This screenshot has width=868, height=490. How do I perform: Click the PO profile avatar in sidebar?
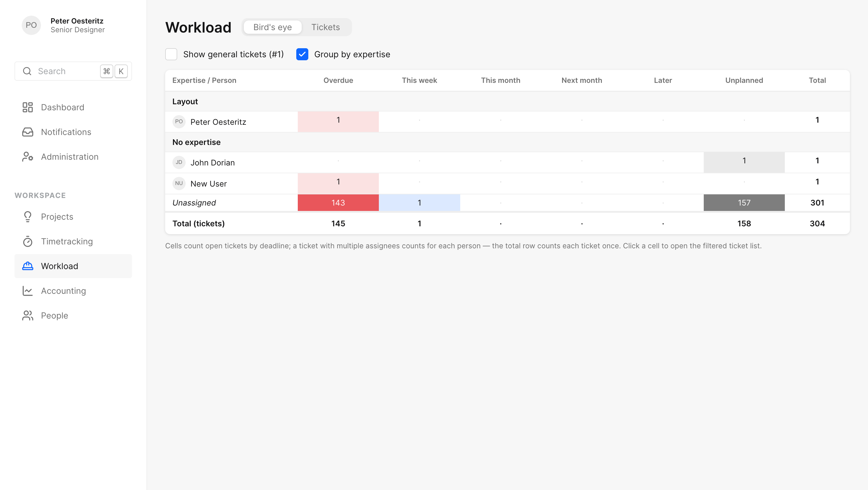(31, 25)
